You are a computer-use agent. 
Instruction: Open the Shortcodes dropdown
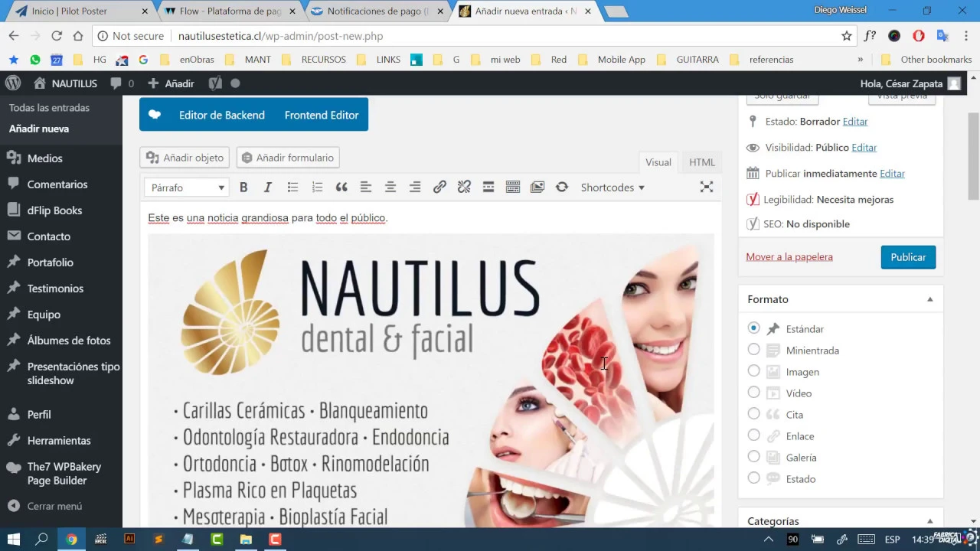click(x=612, y=187)
